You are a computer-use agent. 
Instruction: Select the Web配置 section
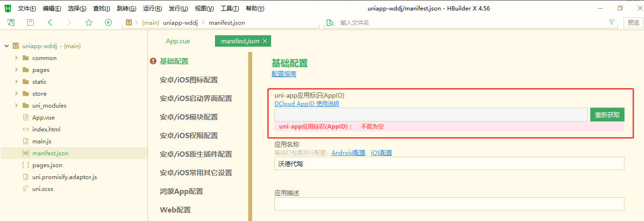coord(175,210)
